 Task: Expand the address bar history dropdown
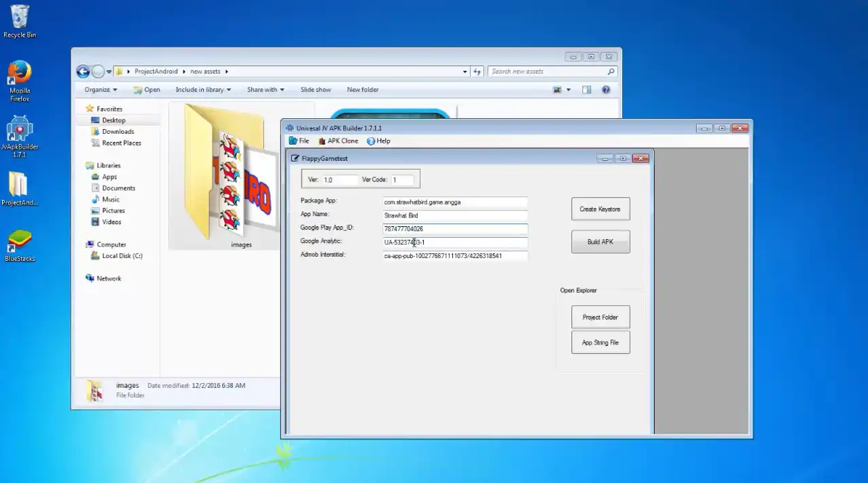[465, 71]
